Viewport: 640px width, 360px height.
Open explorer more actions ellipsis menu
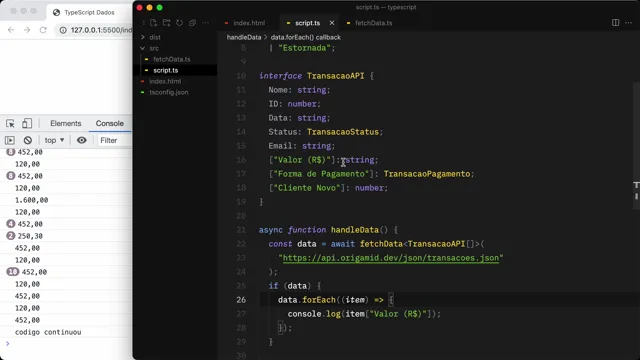205,23
